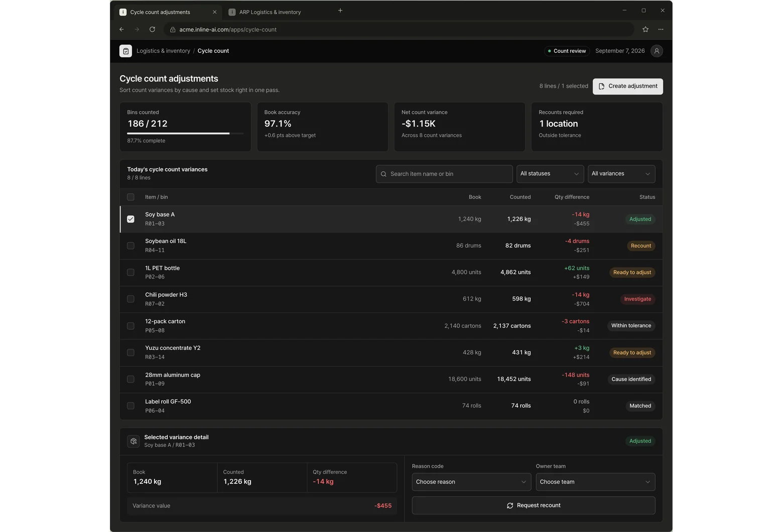783x532 pixels.
Task: Click the Count review status pill
Action: [x=567, y=51]
